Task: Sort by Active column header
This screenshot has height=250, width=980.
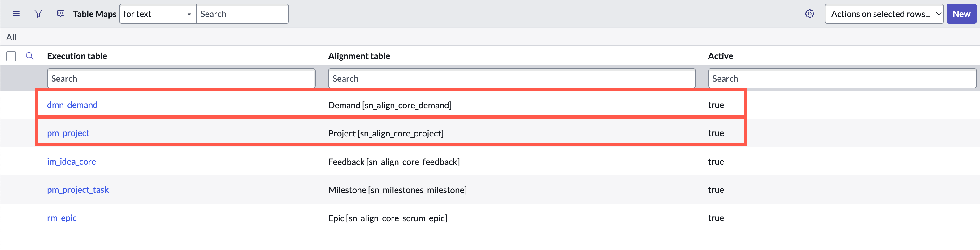Action: pyautogui.click(x=720, y=56)
